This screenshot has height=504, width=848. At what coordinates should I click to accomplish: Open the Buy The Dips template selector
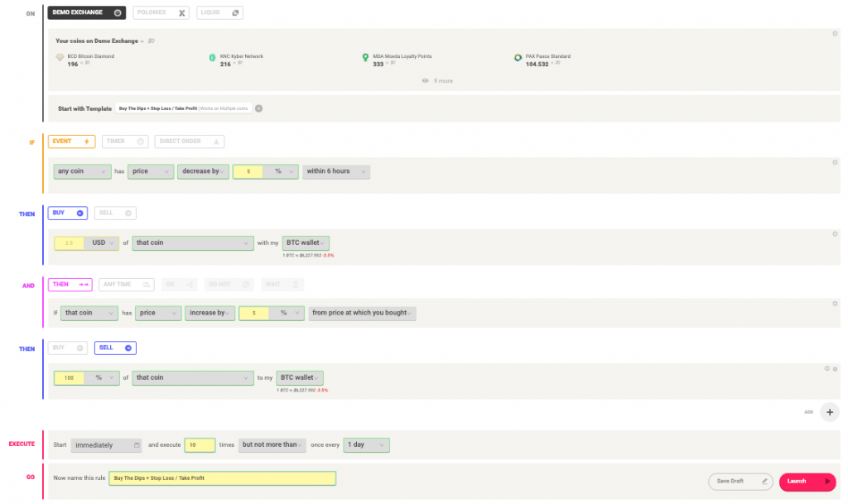coord(183,108)
